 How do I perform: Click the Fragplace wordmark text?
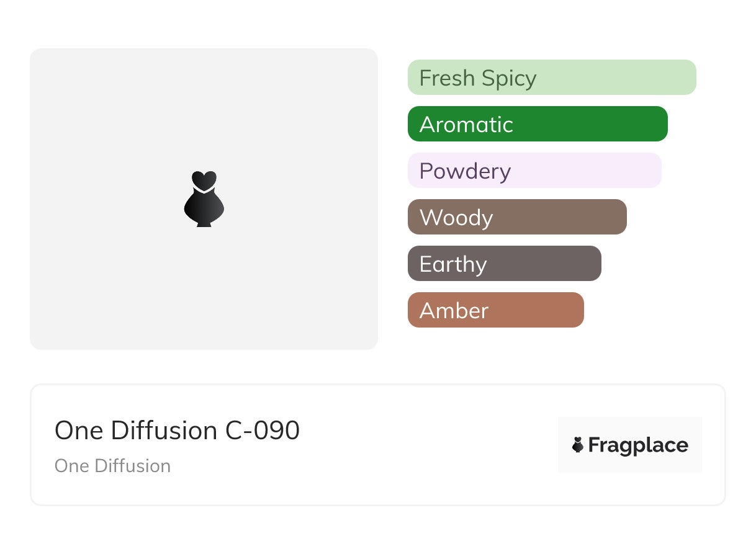[638, 445]
